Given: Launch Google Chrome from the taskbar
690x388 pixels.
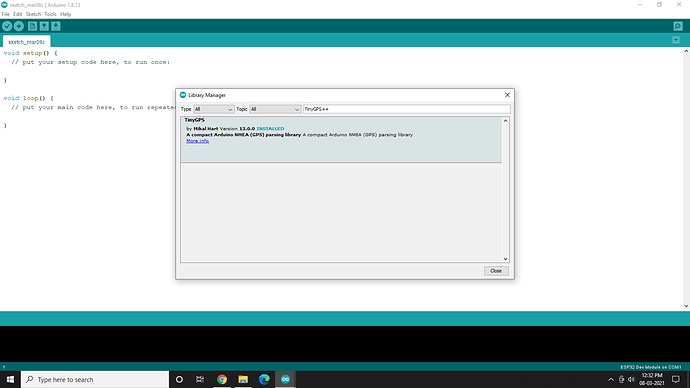Looking at the screenshot, I should 222,379.
